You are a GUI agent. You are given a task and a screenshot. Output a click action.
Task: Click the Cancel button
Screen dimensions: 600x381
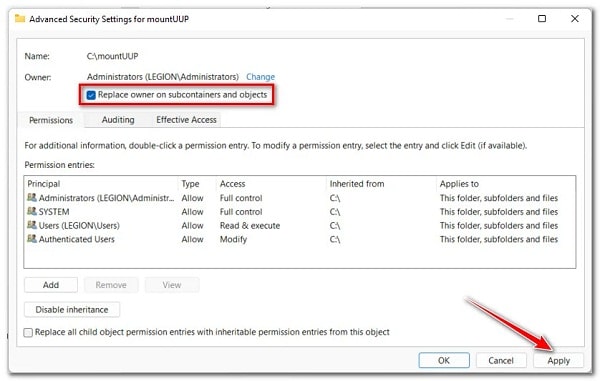[501, 360]
